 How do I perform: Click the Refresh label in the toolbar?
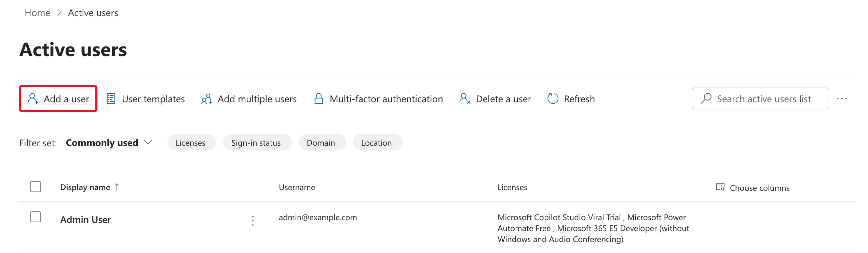tap(580, 99)
